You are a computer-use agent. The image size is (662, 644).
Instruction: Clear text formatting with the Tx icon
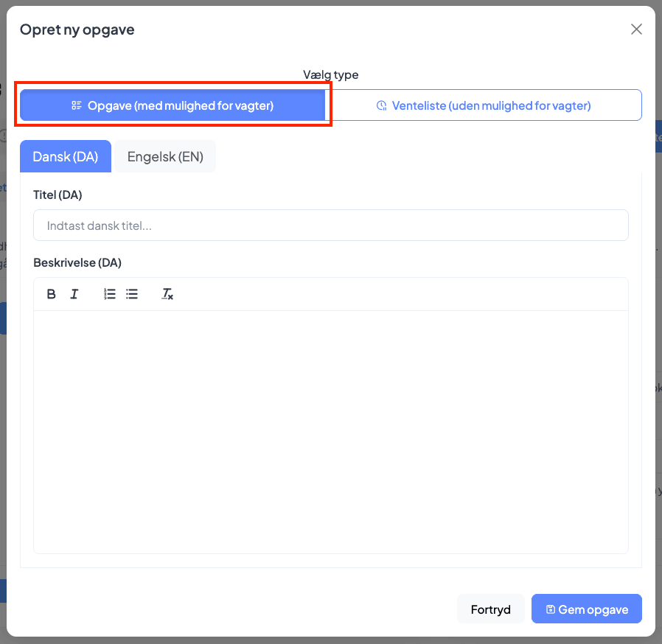coord(167,293)
